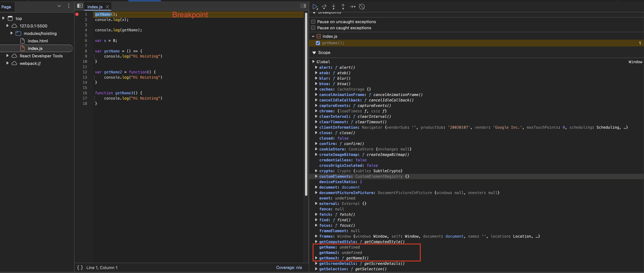Click the document link in frames row
The height and width of the screenshot is (273, 644).
click(455, 236)
